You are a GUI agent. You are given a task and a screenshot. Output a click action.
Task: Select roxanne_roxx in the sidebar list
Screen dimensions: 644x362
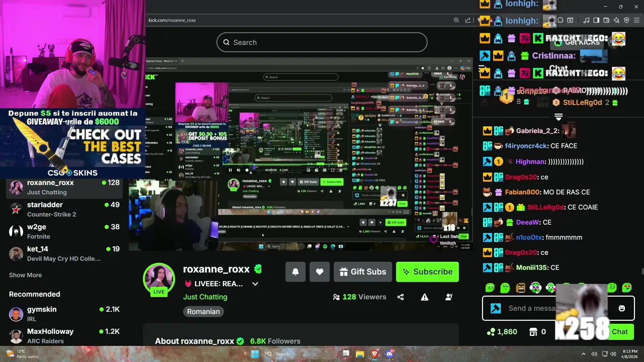point(65,187)
